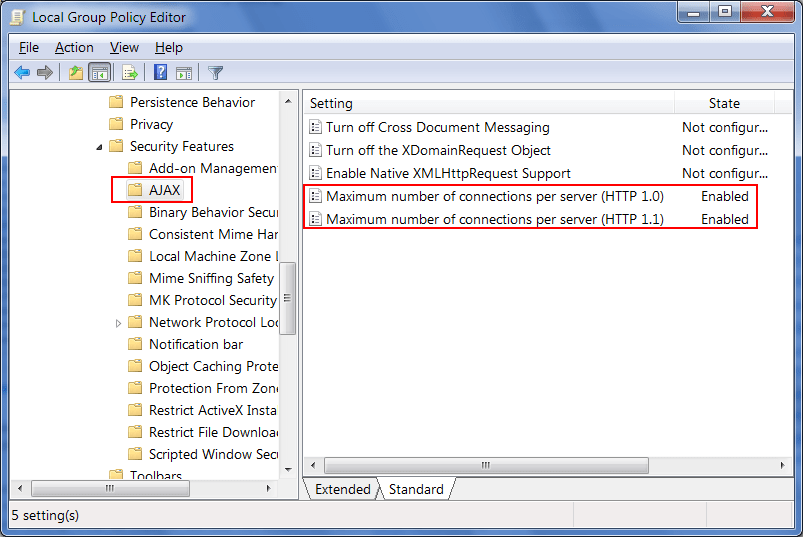Click policy icon for Native XMLHttpRequest Support

click(315, 173)
